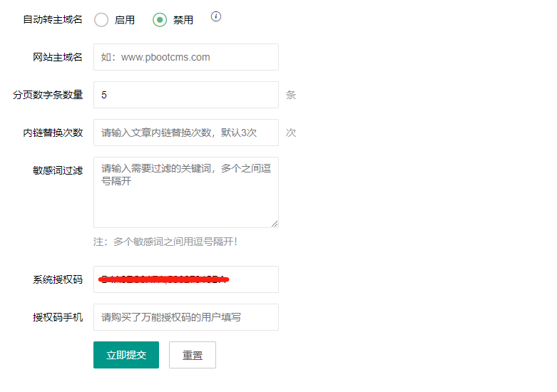
Task: Click the 分页数字条数量 field containing 5
Action: tap(185, 95)
